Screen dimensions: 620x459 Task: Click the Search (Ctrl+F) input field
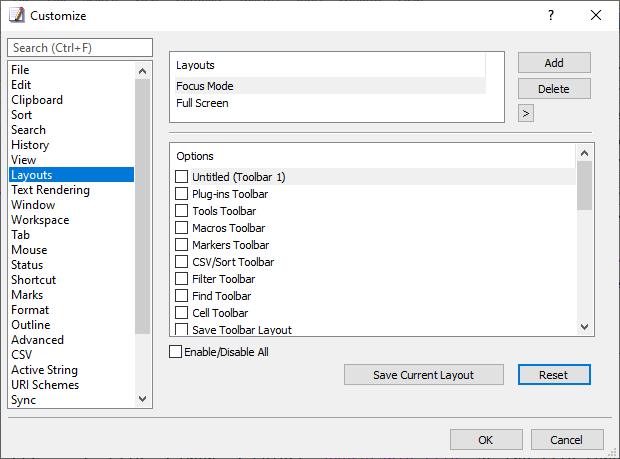[x=80, y=48]
